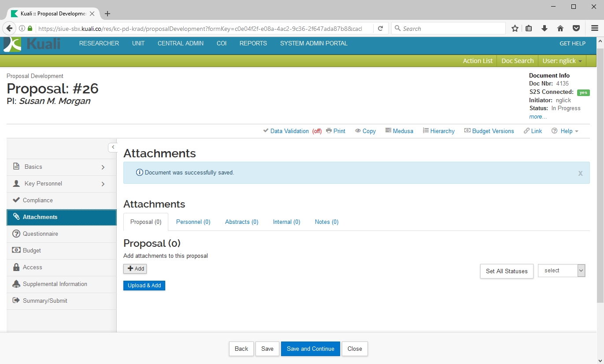
Task: Open the User: nglick dropdown menu
Action: pos(562,61)
